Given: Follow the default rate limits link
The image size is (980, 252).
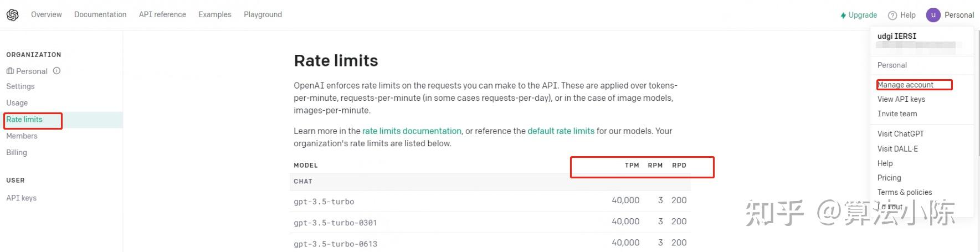Looking at the screenshot, I should 561,131.
